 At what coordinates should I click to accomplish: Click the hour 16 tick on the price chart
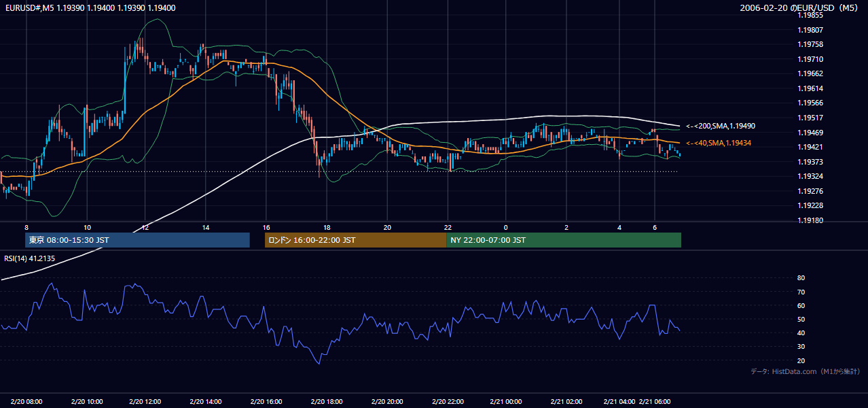point(266,227)
